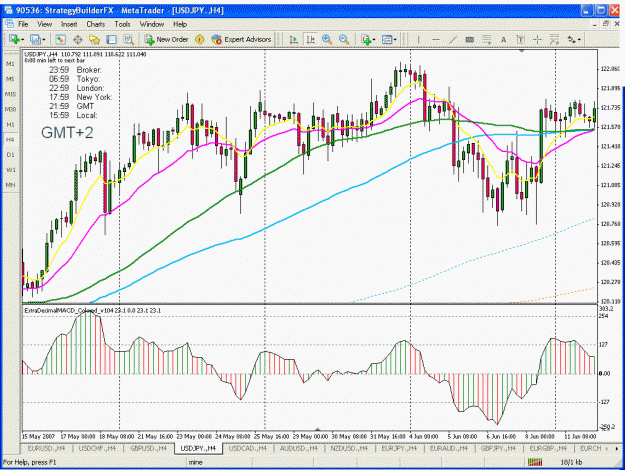This screenshot has width=625, height=470.
Task: Zoom in on the chart
Action: [327, 39]
